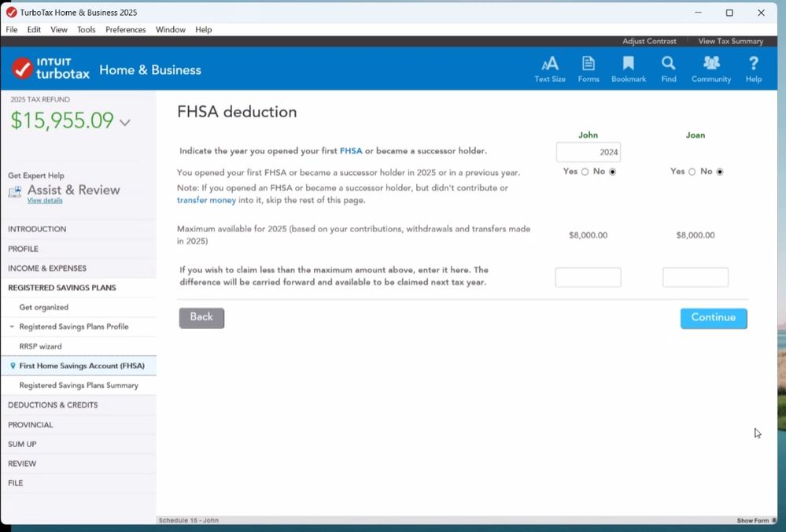Open the Tools menu

(x=86, y=30)
